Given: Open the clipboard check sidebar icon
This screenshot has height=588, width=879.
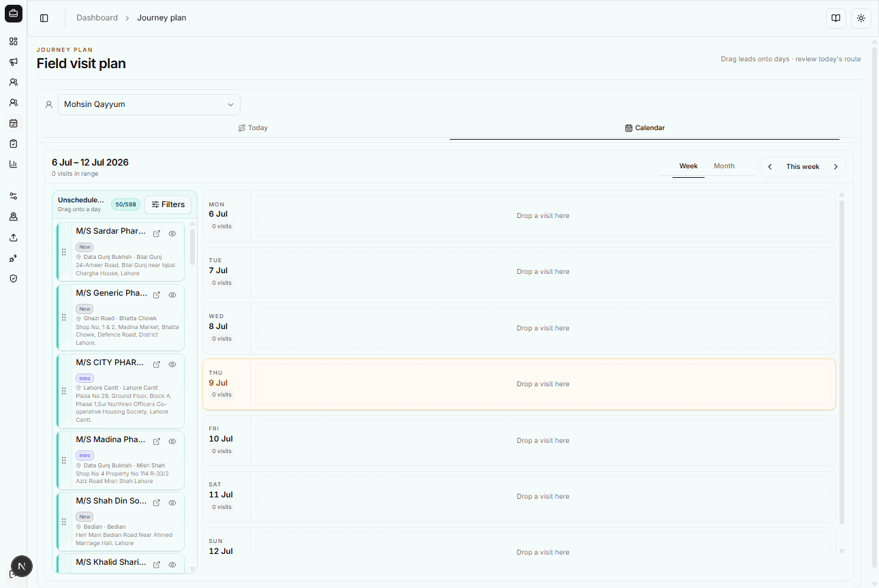Looking at the screenshot, I should pyautogui.click(x=13, y=144).
